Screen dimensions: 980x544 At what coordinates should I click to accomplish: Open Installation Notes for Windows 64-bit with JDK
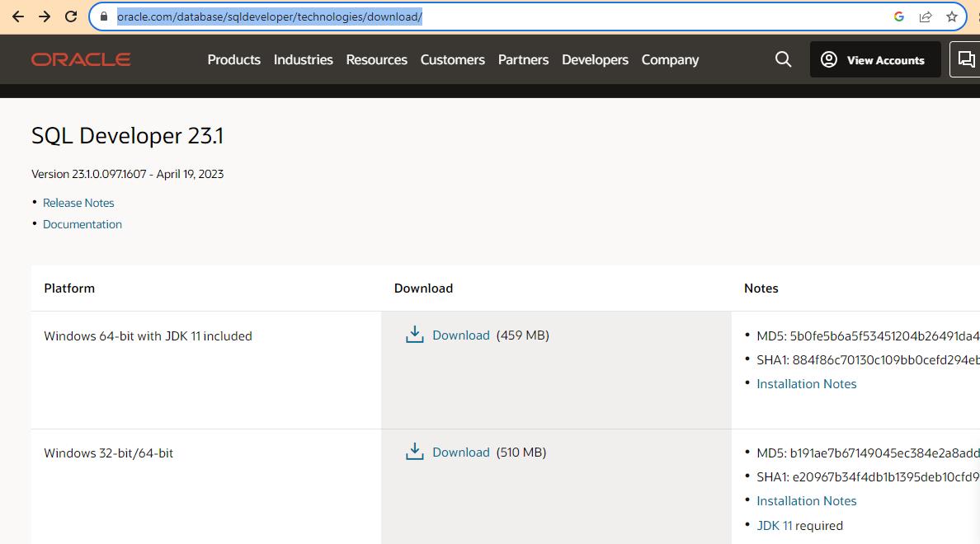click(x=806, y=384)
